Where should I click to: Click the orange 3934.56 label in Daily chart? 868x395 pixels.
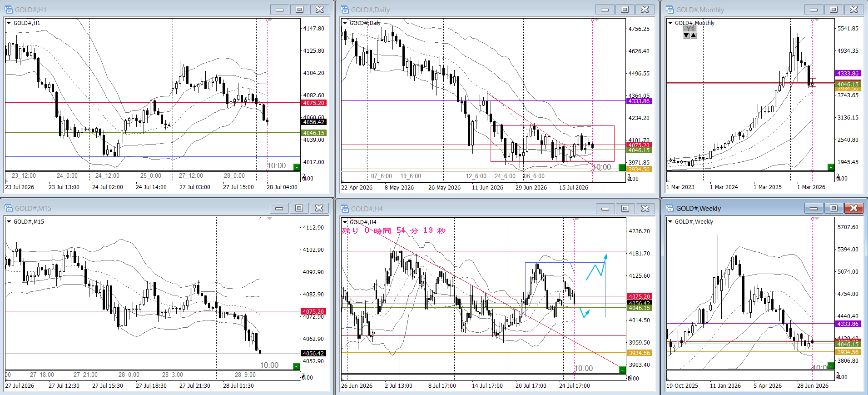click(639, 170)
